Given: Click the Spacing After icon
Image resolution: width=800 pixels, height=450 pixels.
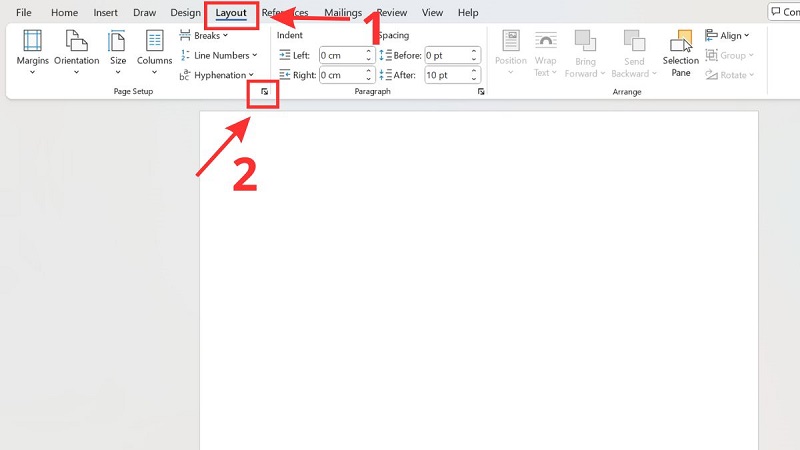Looking at the screenshot, I should pos(385,75).
